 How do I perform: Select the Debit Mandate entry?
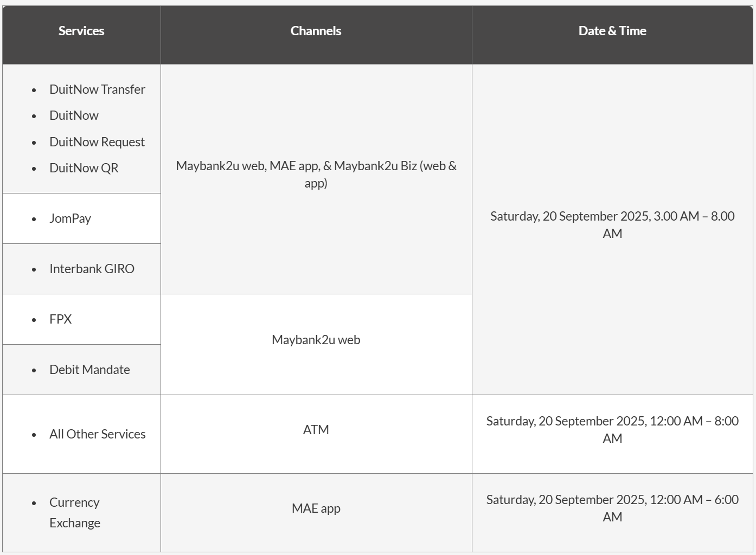point(89,370)
